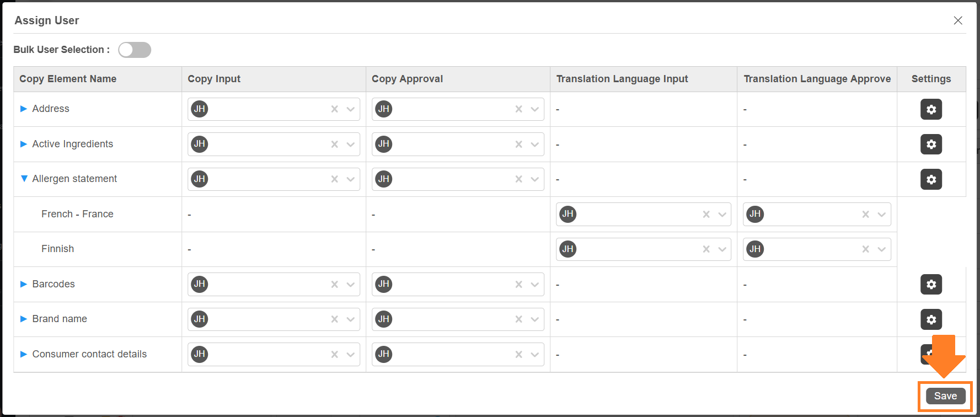Viewport: 980px width, 417px height.
Task: Open settings gear for Brand name row
Action: pyautogui.click(x=931, y=319)
